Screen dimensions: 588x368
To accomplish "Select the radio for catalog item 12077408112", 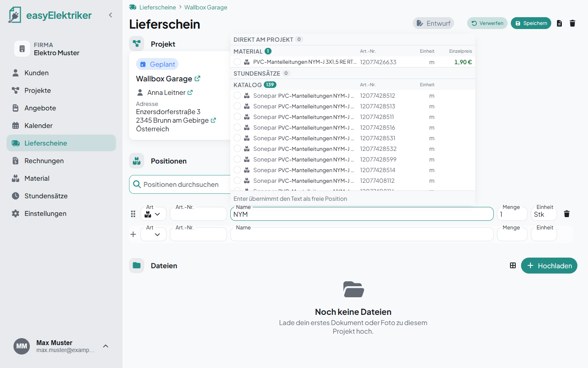I will [x=237, y=180].
